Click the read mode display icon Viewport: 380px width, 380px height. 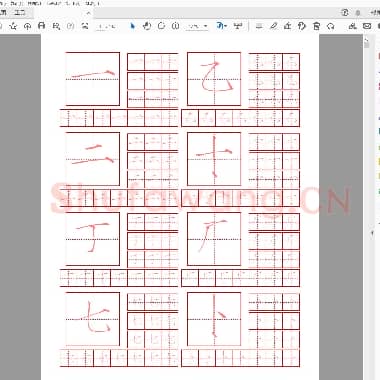(x=238, y=26)
